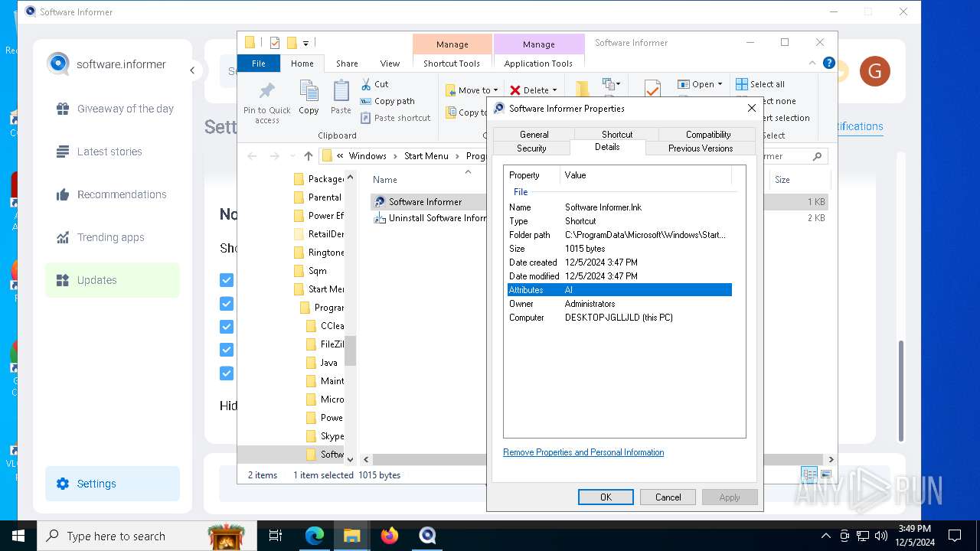
Task: Open the Open dropdown in ribbon
Action: click(x=700, y=84)
